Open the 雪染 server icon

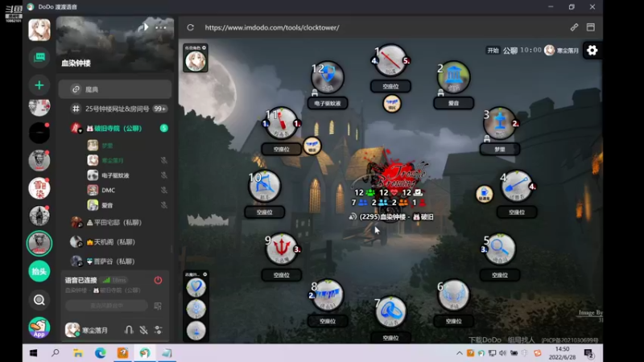click(x=39, y=188)
